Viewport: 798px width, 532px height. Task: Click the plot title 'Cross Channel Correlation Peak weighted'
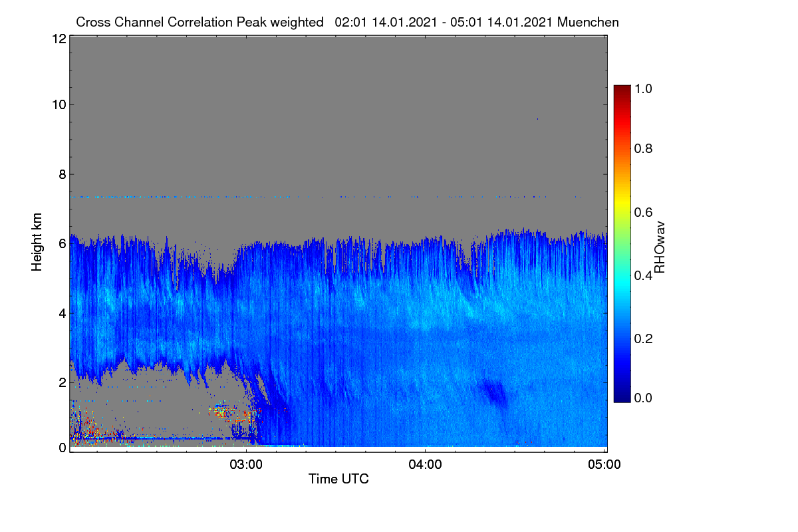click(200, 22)
